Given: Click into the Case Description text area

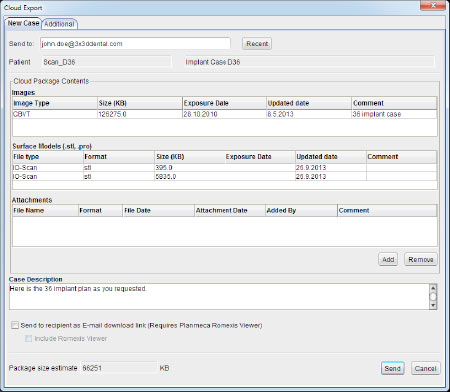Looking at the screenshot, I should (219, 296).
